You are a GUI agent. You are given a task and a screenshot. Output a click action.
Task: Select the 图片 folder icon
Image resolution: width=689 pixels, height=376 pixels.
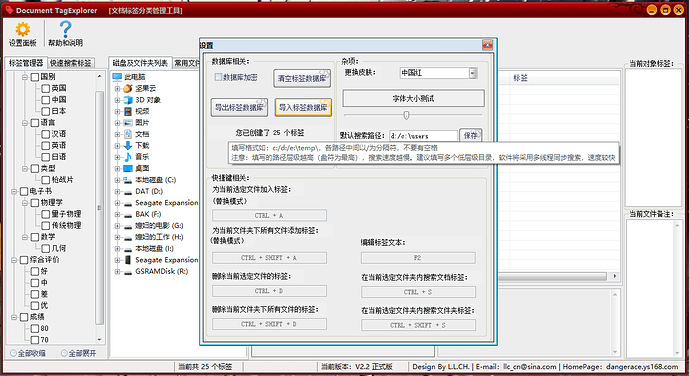coord(127,123)
